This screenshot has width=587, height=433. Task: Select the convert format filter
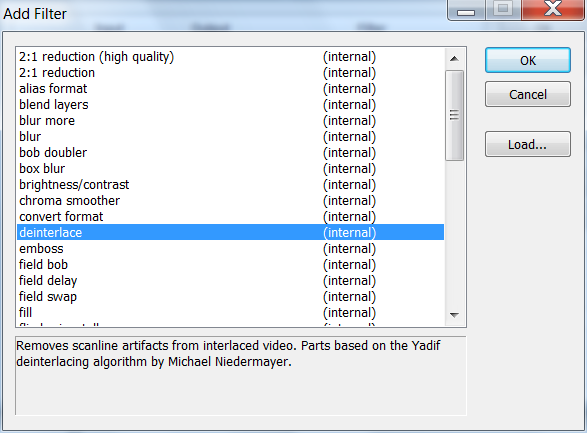(x=231, y=217)
